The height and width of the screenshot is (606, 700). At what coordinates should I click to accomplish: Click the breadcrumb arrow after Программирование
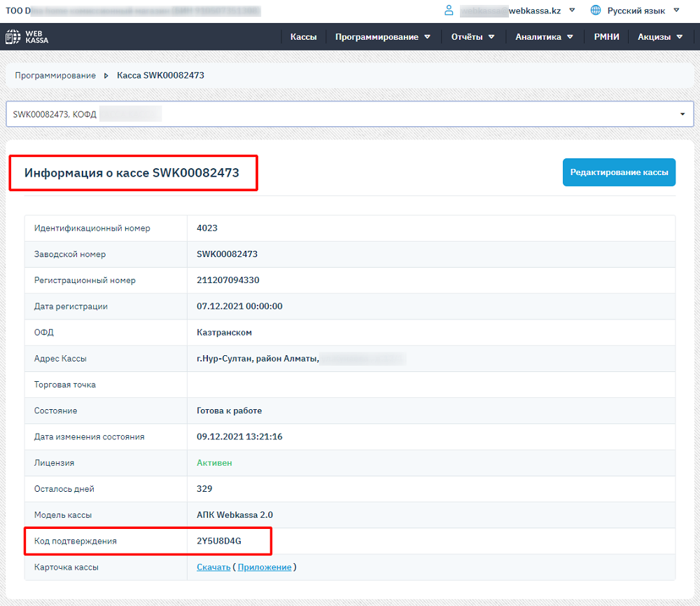tap(106, 76)
